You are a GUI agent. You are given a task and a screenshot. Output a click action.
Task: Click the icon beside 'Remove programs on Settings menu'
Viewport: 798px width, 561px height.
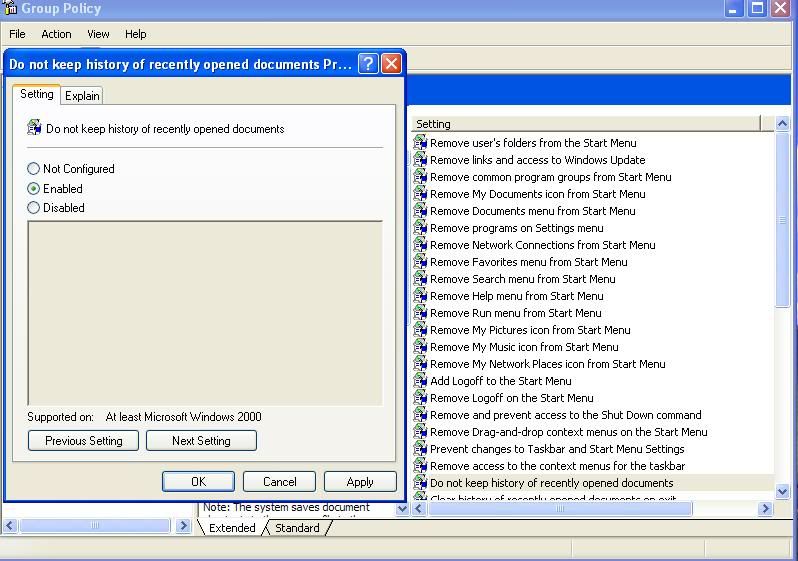[420, 228]
